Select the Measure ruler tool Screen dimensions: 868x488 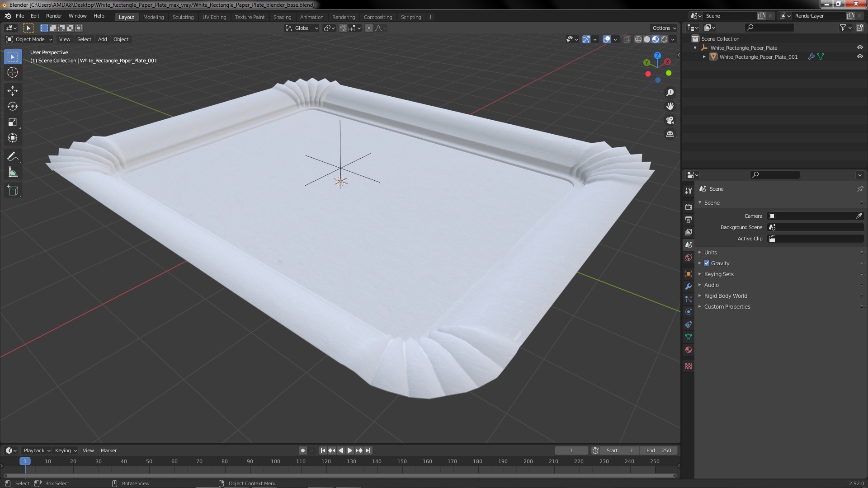click(x=13, y=173)
